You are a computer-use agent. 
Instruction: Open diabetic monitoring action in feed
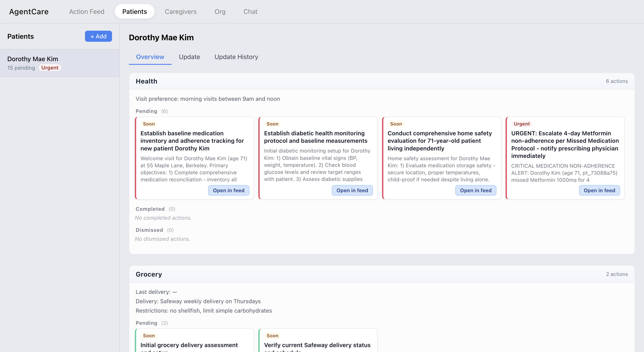[x=352, y=190]
